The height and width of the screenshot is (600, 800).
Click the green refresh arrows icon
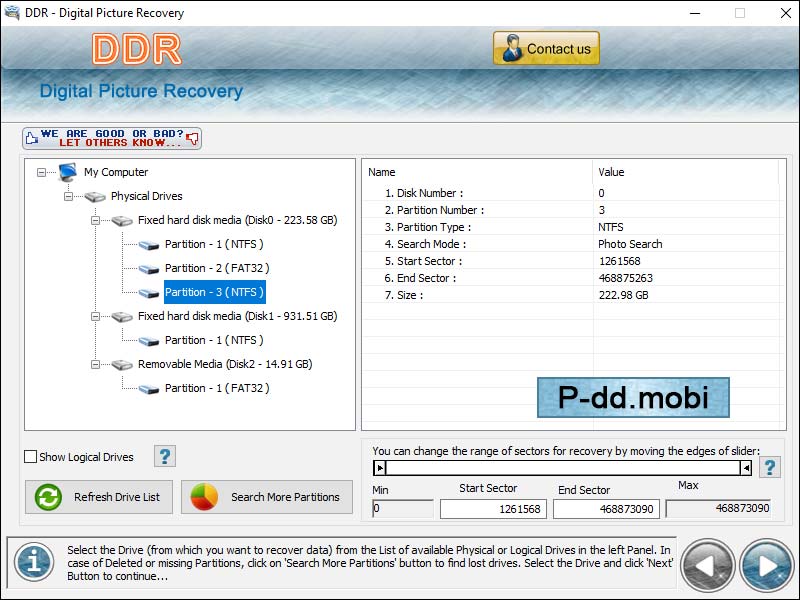(48, 497)
